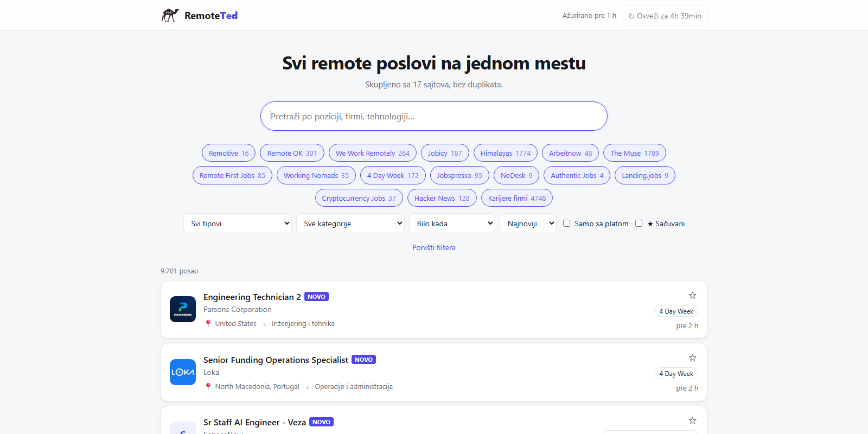Select the Jobicy filter chip
This screenshot has height=434, width=868.
445,153
